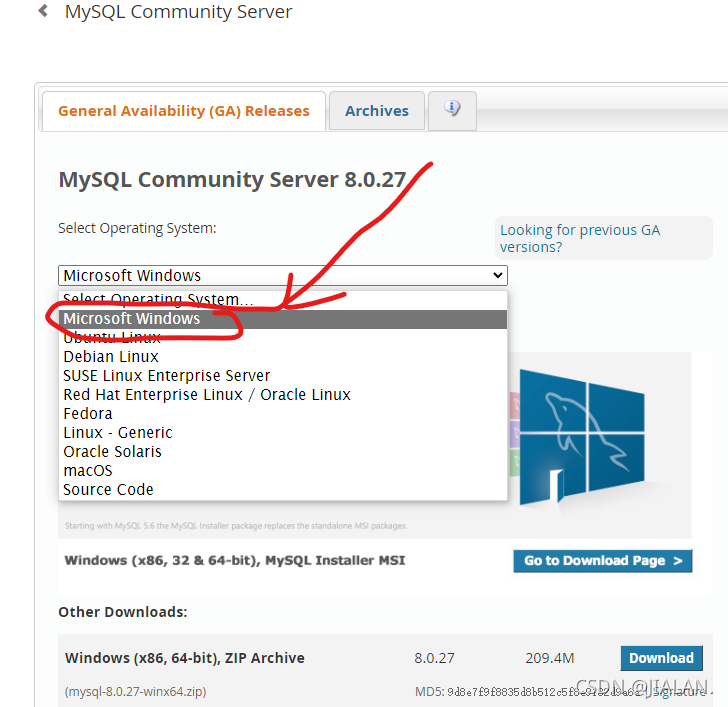Viewport: 728px width, 707px height.
Task: Open the Select Operating System dropdown
Action: pyautogui.click(x=283, y=275)
